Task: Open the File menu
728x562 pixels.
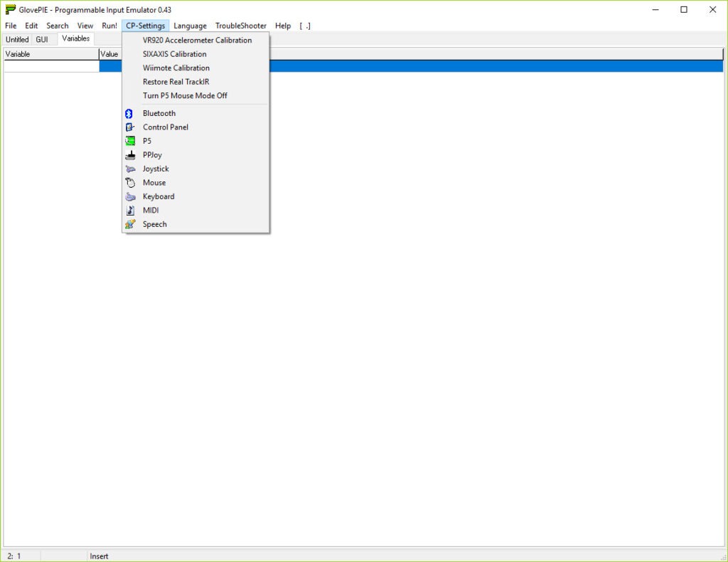Action: point(11,26)
